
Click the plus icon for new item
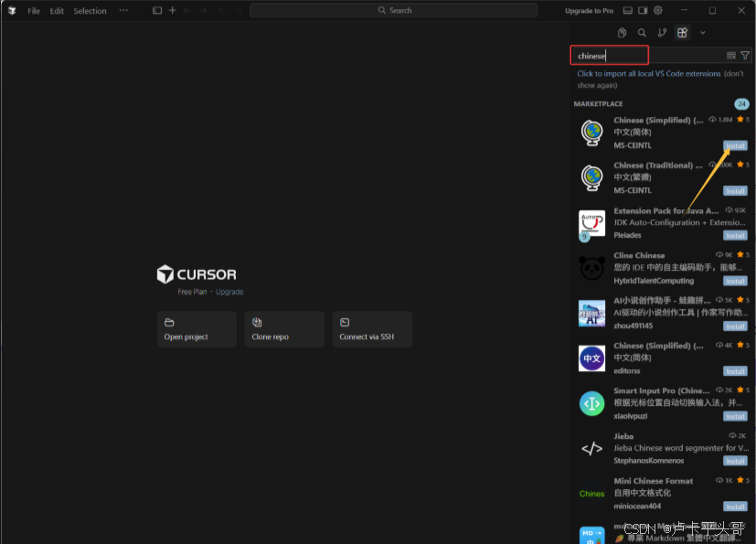pyautogui.click(x=172, y=10)
